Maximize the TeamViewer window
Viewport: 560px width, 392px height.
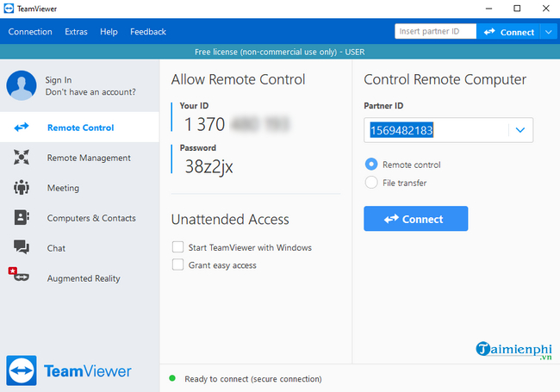click(x=517, y=9)
